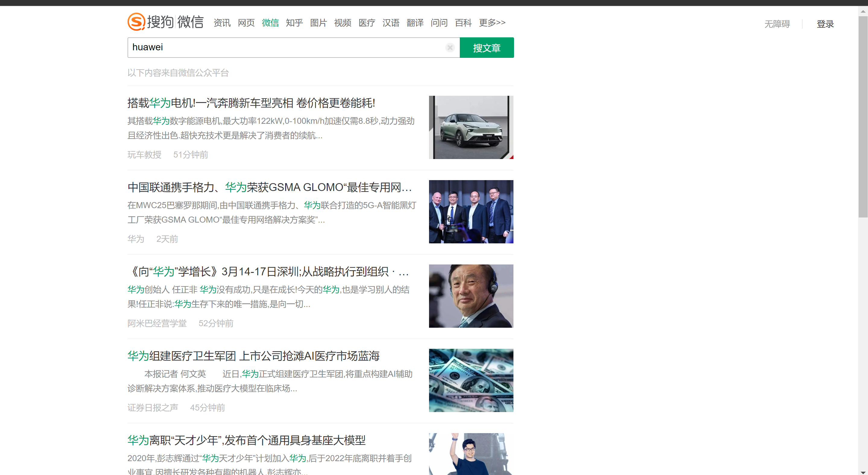Switch to the 资讯 tab
868x475 pixels.
pos(222,23)
